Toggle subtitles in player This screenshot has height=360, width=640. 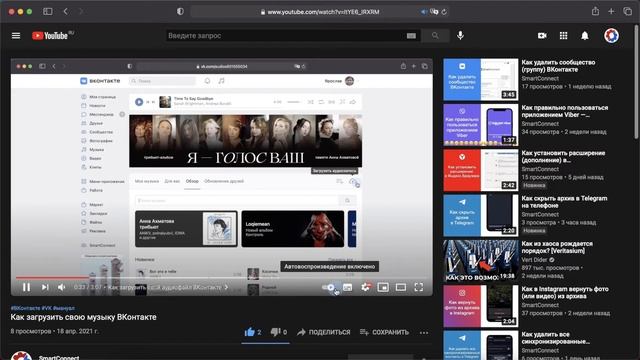point(347,288)
